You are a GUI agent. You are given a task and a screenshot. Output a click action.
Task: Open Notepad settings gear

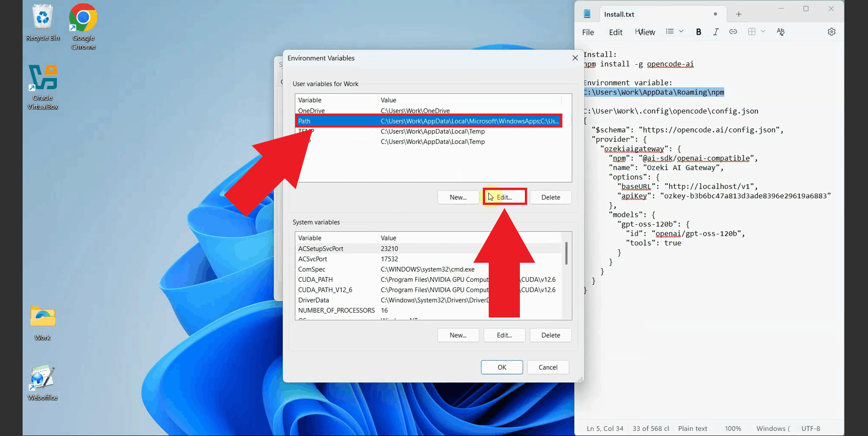(x=831, y=32)
